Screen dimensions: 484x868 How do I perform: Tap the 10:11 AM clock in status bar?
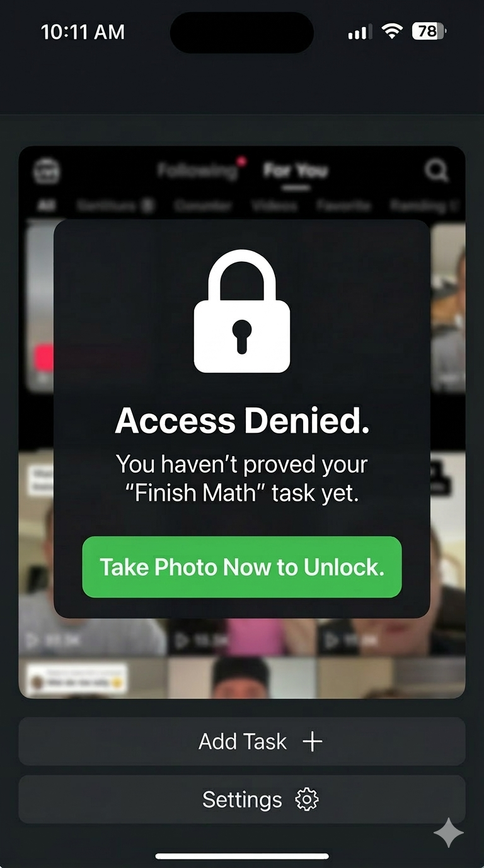[83, 32]
